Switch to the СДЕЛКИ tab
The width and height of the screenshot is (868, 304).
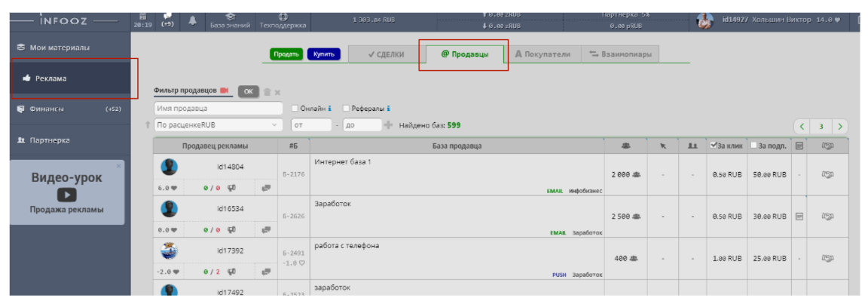coord(386,54)
